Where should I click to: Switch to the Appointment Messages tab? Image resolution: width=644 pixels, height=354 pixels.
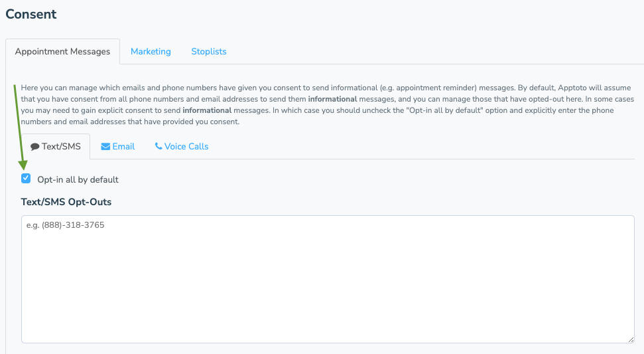coord(62,51)
